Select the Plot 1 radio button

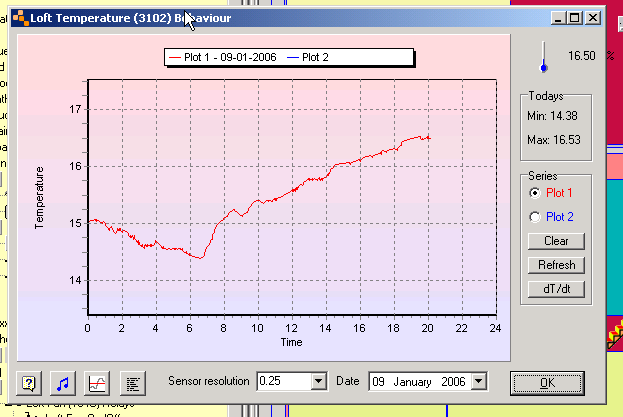click(x=535, y=192)
